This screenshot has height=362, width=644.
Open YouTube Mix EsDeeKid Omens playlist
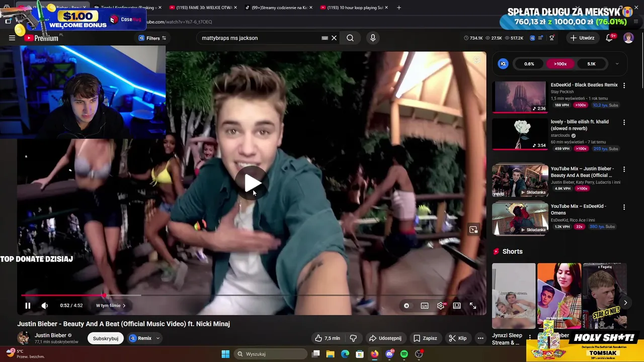point(520,219)
